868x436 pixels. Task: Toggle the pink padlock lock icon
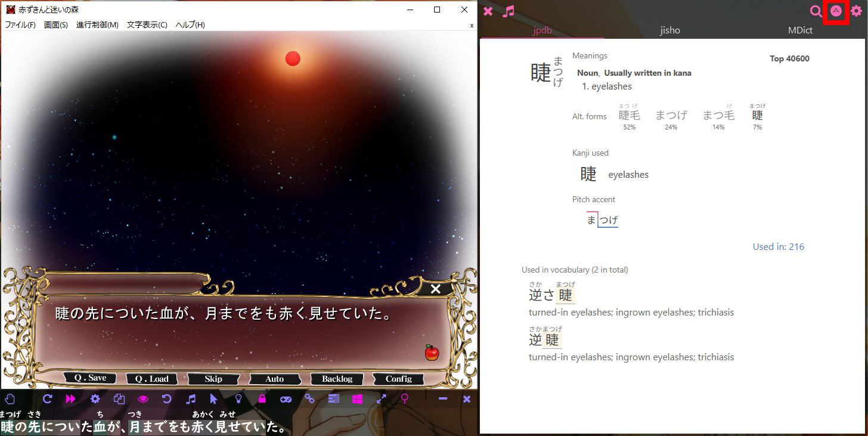coord(262,399)
